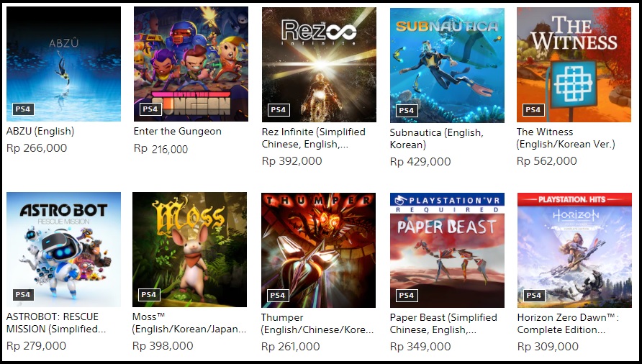Click the PlayStation Hits banner on Horizon
The height and width of the screenshot is (364, 642).
click(x=574, y=199)
